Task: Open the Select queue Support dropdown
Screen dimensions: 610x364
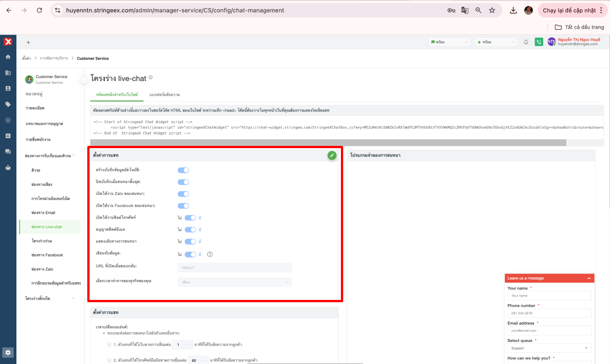Action: [x=549, y=348]
